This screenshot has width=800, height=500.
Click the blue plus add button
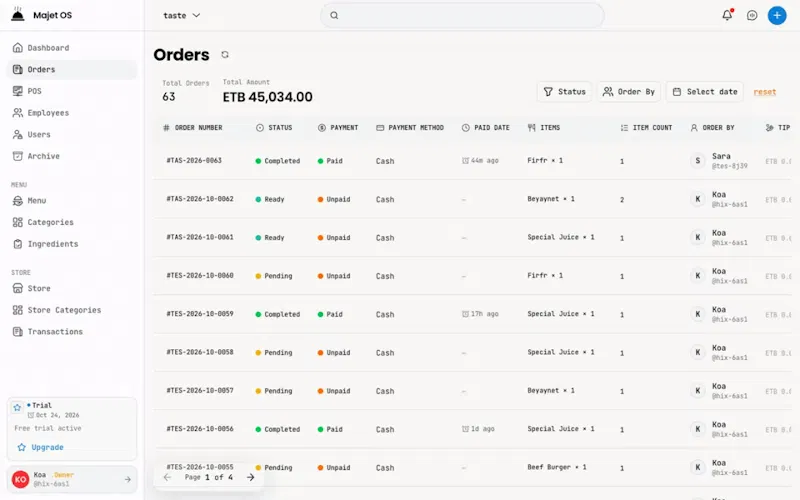777,15
